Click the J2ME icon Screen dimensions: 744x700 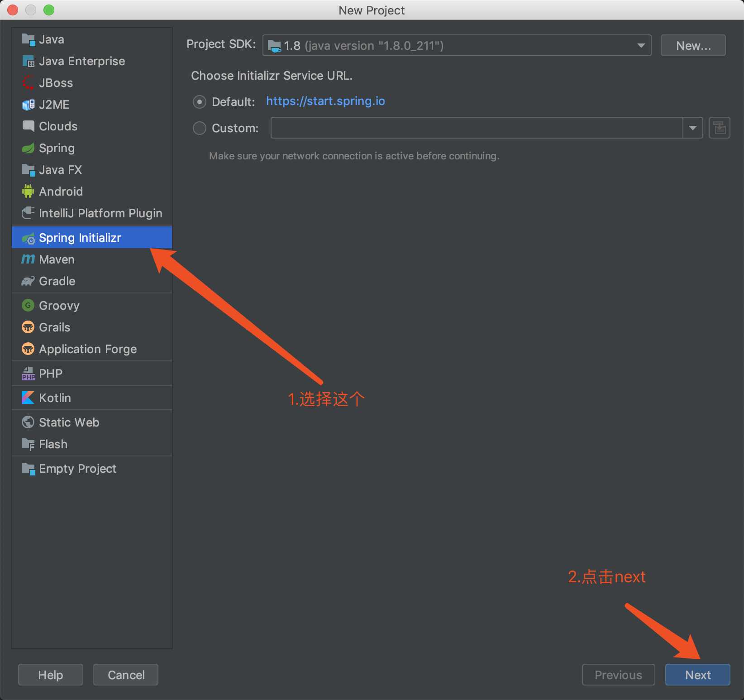coord(28,105)
